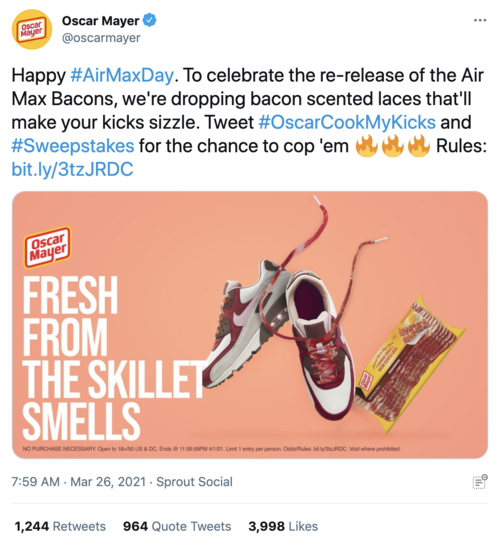The height and width of the screenshot is (545, 500).
Task: Open the three-dot more options menu
Action: (480, 21)
